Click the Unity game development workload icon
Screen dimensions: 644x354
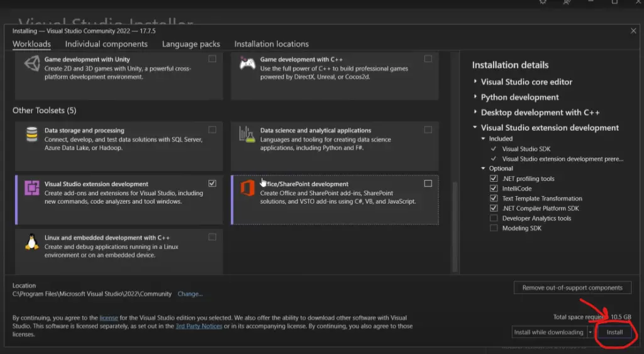[x=32, y=64]
